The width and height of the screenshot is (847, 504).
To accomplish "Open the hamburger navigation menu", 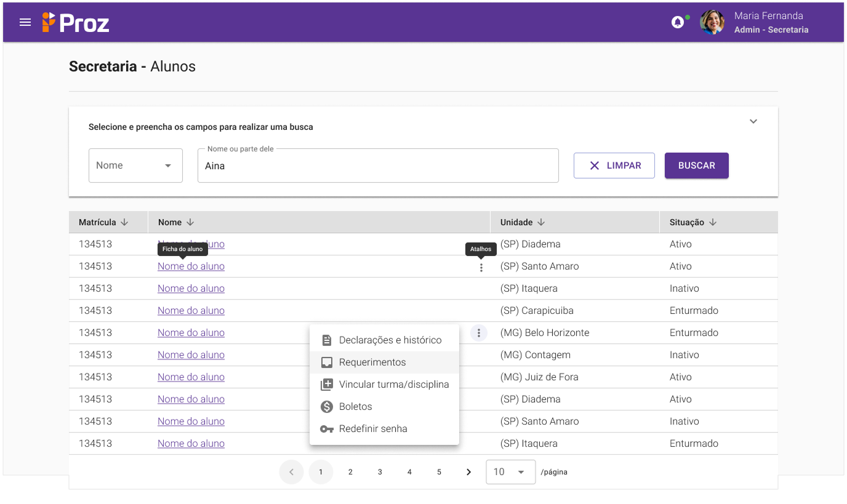I will click(x=25, y=23).
